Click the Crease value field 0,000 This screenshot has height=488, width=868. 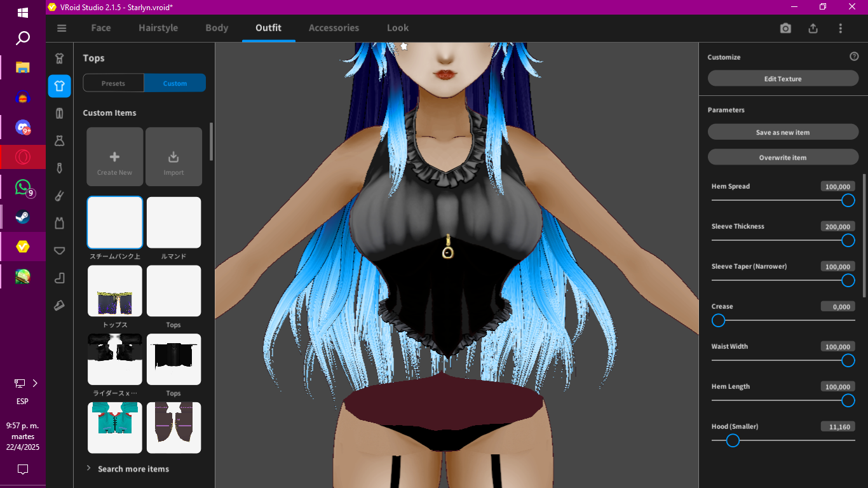pyautogui.click(x=837, y=306)
